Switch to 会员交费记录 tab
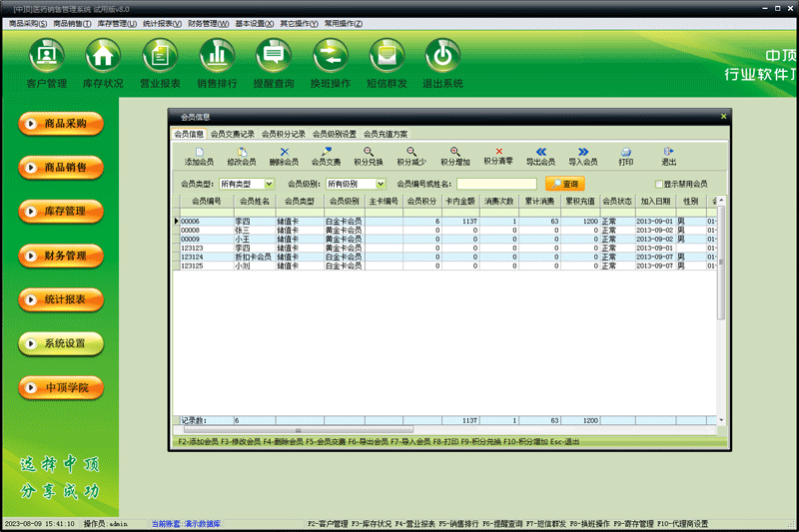 233,134
